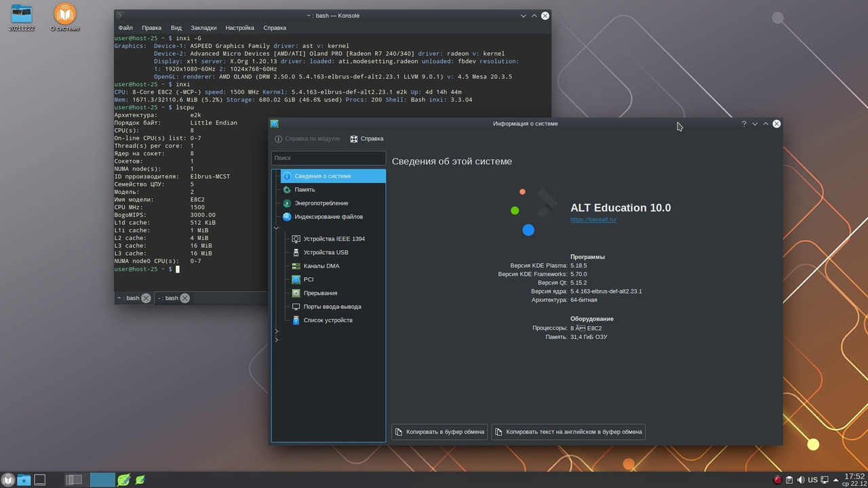The width and height of the screenshot is (868, 488).
Task: Select Устройства USB in the device list
Action: (325, 252)
